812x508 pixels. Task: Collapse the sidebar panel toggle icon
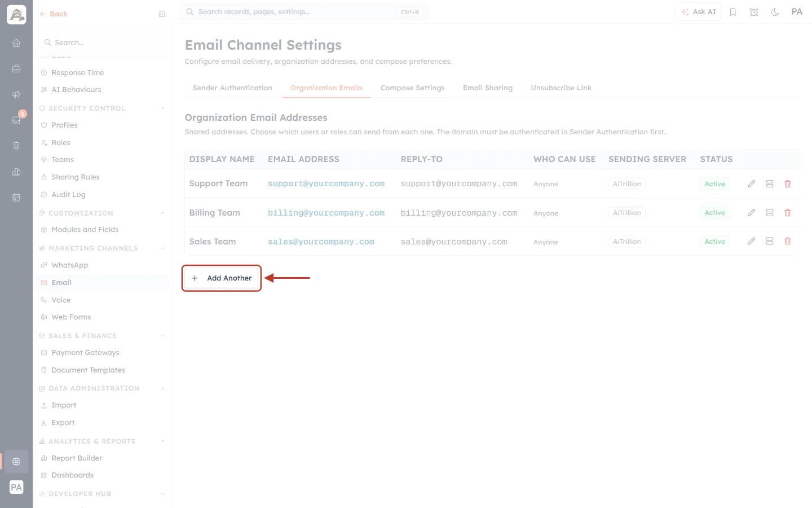pyautogui.click(x=162, y=14)
